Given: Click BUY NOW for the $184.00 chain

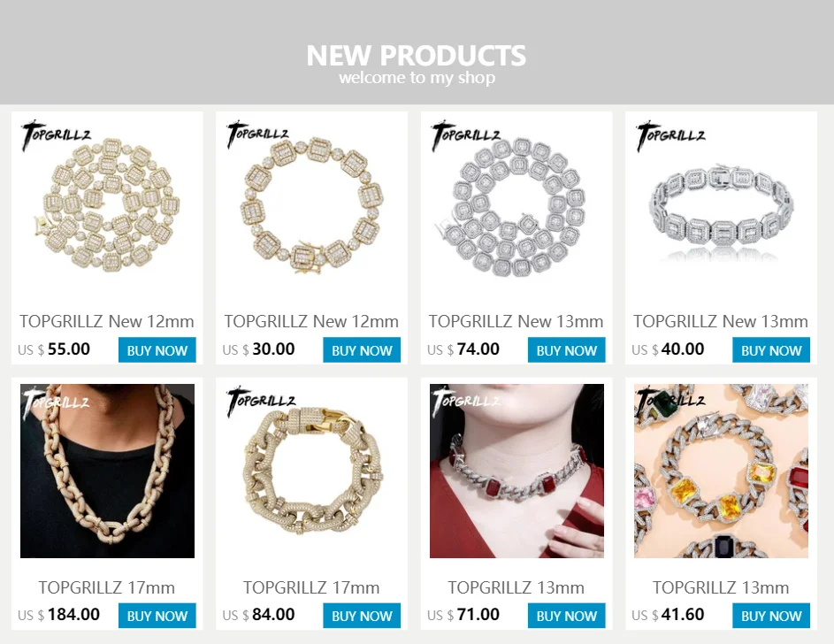Looking at the screenshot, I should point(157,616).
